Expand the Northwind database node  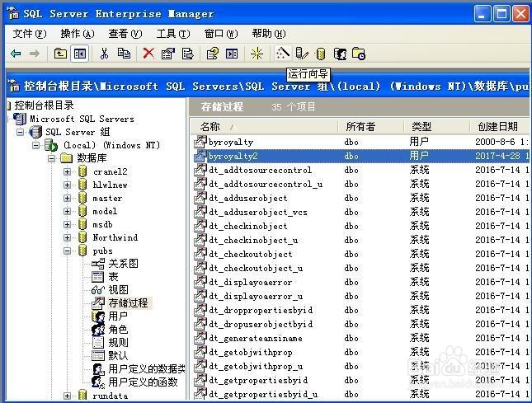coord(67,237)
